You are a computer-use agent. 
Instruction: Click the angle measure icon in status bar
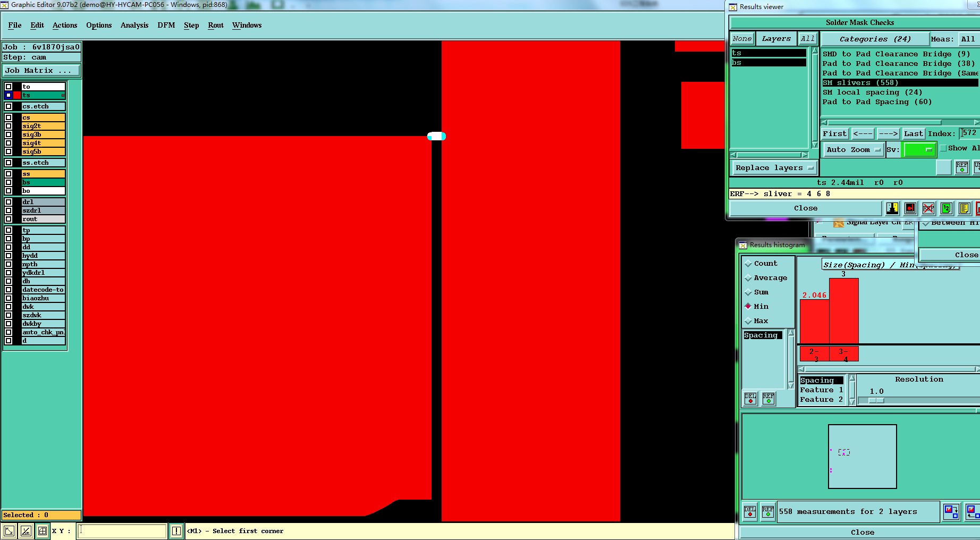pos(26,530)
